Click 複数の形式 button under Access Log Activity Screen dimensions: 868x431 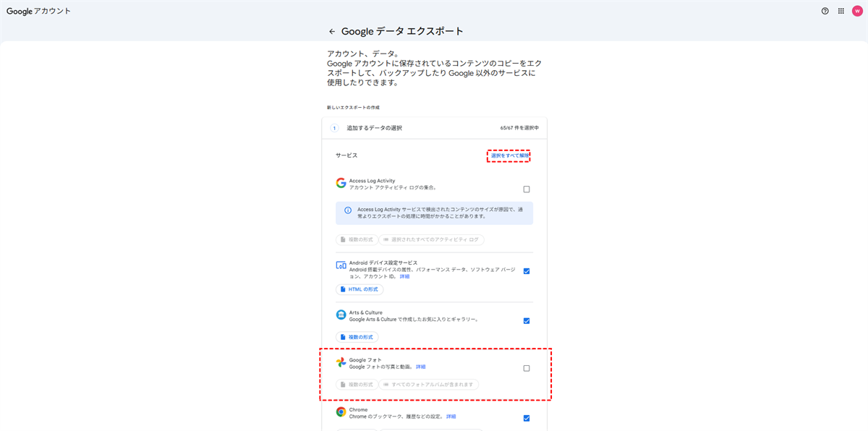[x=357, y=239]
